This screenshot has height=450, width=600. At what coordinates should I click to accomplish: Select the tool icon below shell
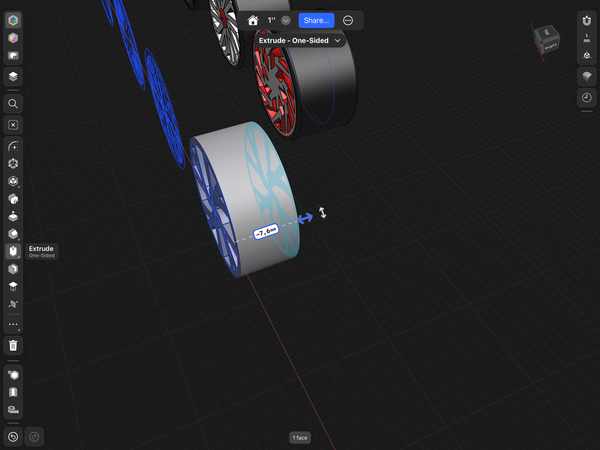click(13, 286)
